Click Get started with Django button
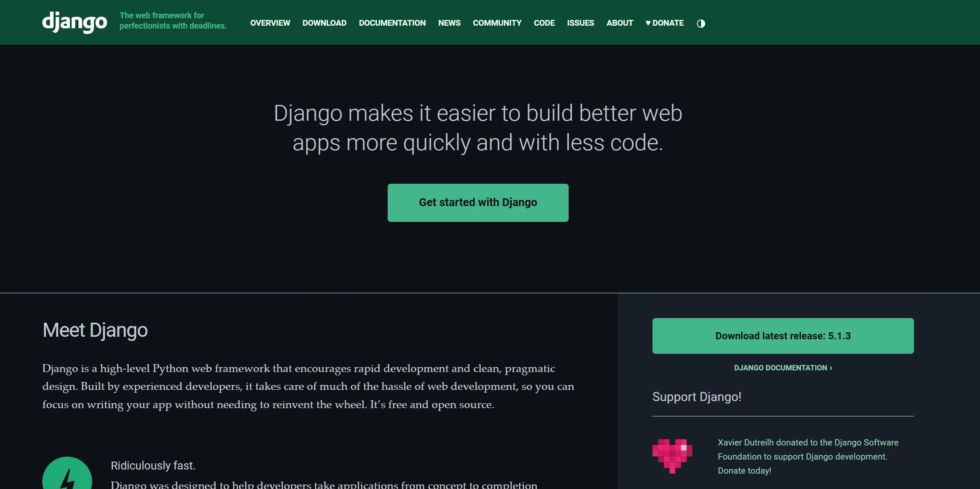Screen dimensions: 980x489 point(478,202)
